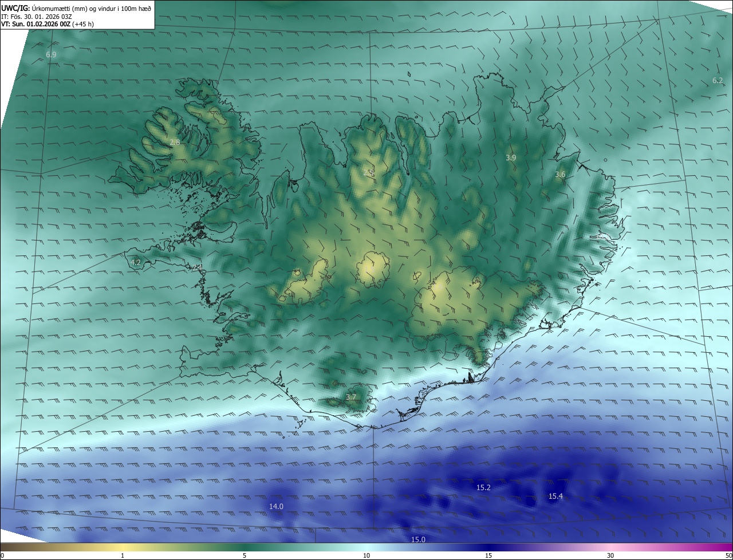Click the 3.6 precipitation value label

560,175
